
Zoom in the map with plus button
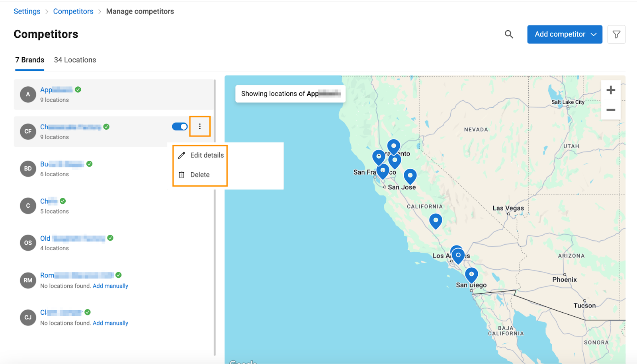(x=611, y=90)
